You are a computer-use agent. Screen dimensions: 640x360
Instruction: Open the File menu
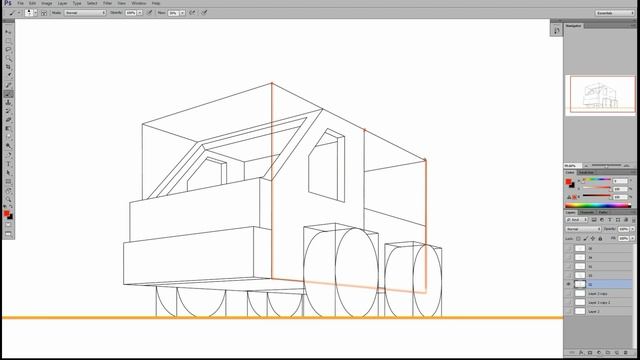(20, 3)
